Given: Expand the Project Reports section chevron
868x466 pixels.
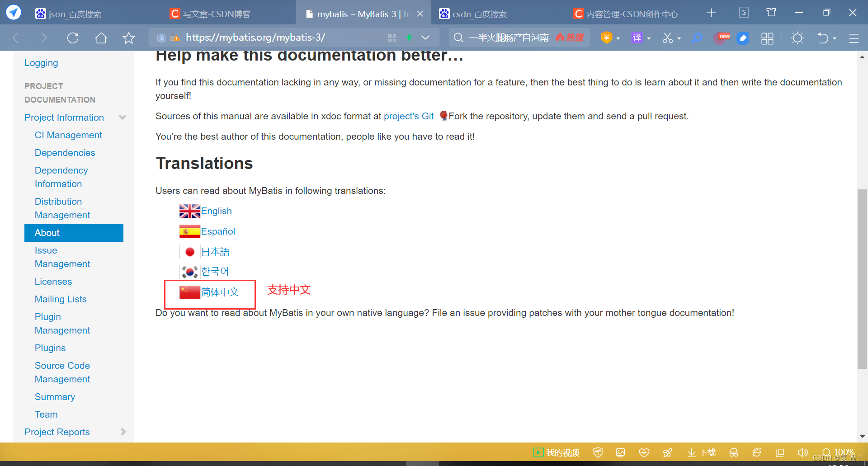Looking at the screenshot, I should (x=123, y=432).
